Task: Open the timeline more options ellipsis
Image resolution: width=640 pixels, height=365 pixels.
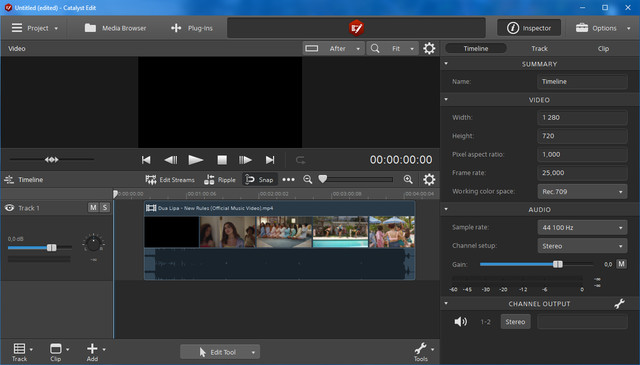Action: pos(289,180)
